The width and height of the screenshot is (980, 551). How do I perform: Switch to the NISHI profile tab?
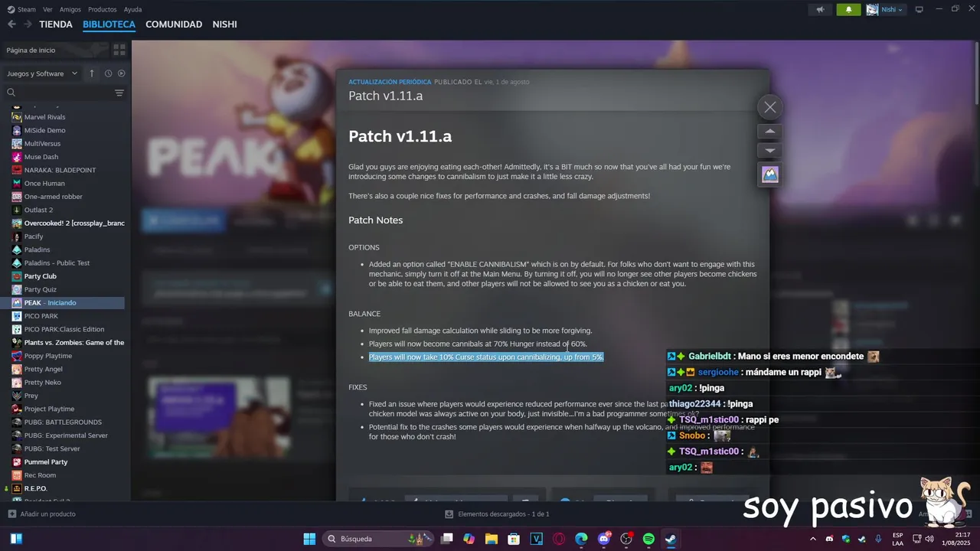[224, 24]
